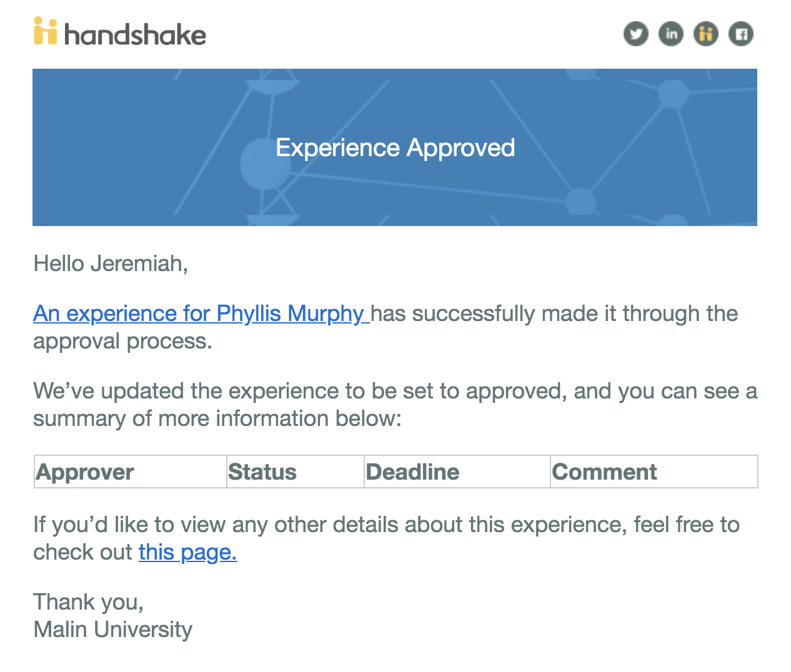Screen dimensions: 791x672
Task: Open the Twitter social icon
Action: (636, 34)
